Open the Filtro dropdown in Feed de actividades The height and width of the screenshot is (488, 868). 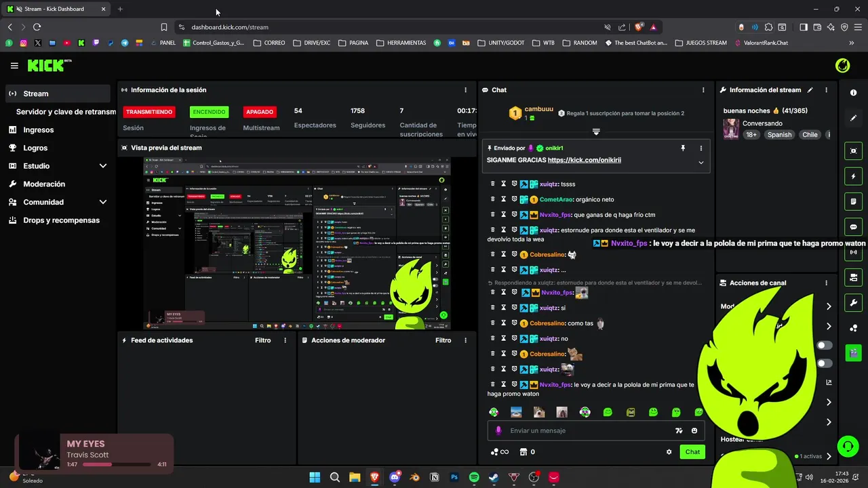click(262, 340)
